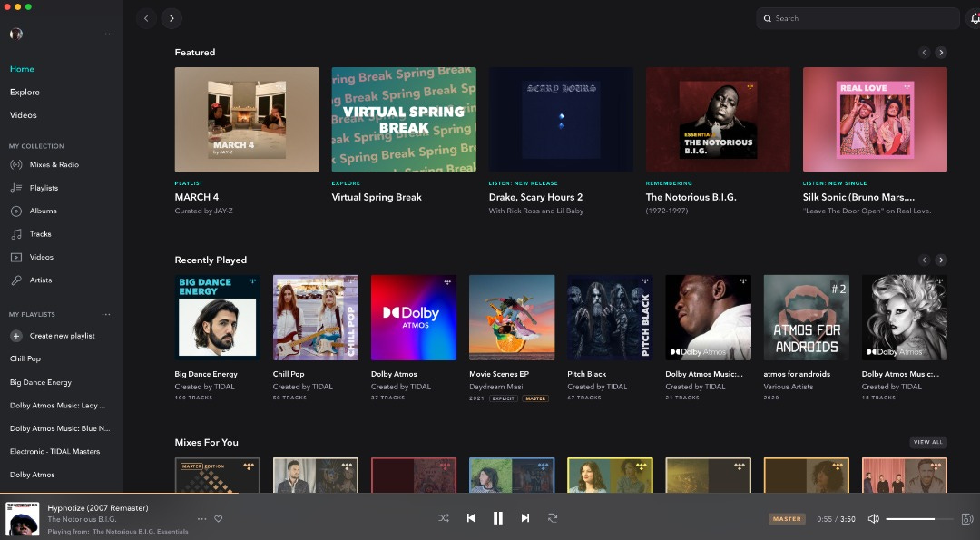Create new playlist

[x=53, y=336]
